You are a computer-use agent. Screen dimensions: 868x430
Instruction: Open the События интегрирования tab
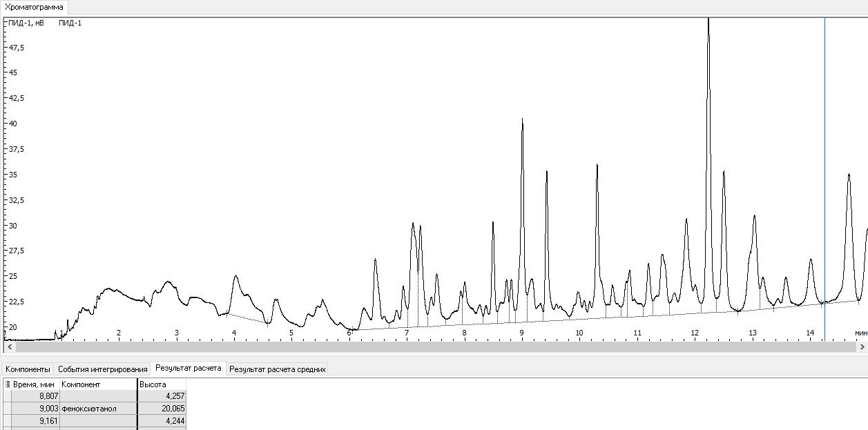[102, 369]
